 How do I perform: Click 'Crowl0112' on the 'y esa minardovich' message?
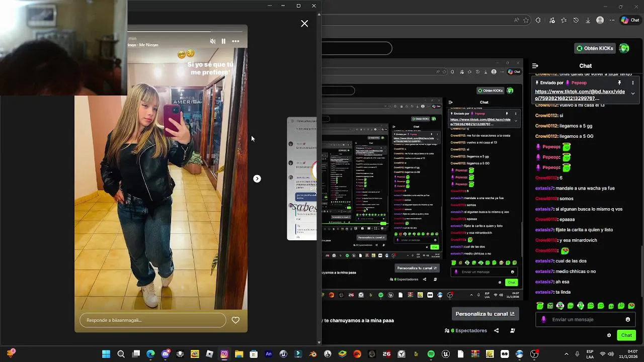546,240
